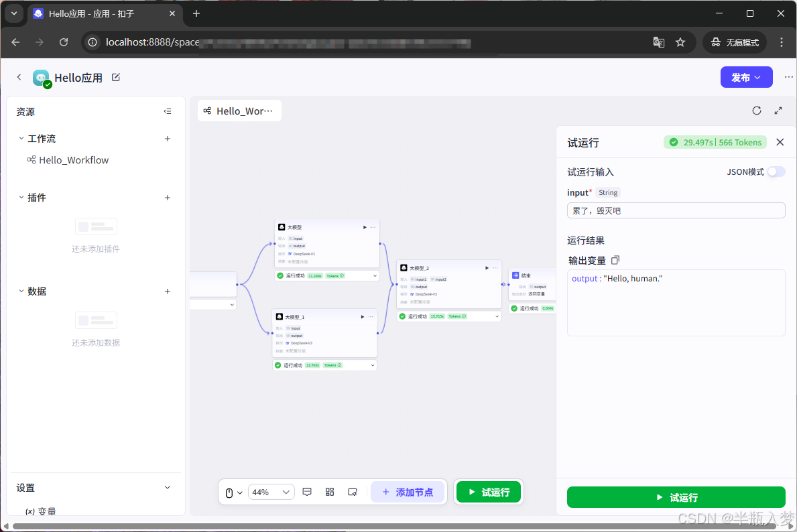Expand the 设置 section
The height and width of the screenshot is (532, 797).
coord(167,488)
